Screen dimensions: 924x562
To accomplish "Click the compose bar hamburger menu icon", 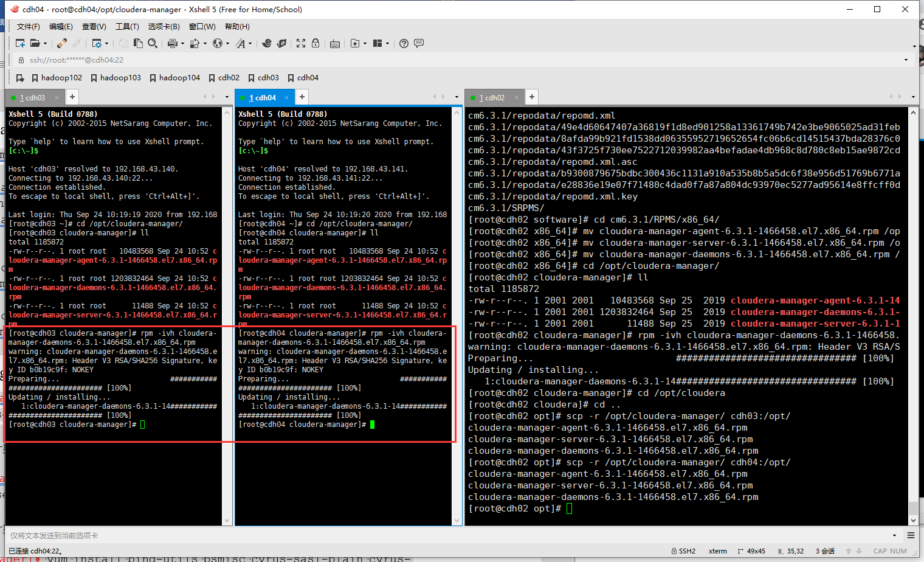I will [x=911, y=535].
